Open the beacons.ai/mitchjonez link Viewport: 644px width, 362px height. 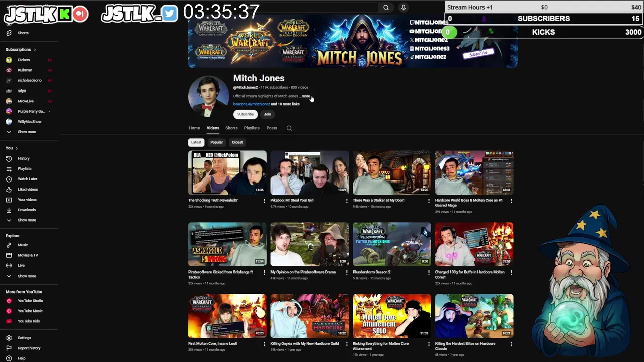click(252, 104)
